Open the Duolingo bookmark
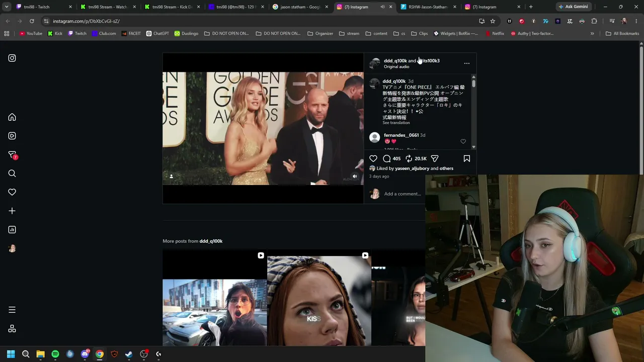 [x=186, y=34]
